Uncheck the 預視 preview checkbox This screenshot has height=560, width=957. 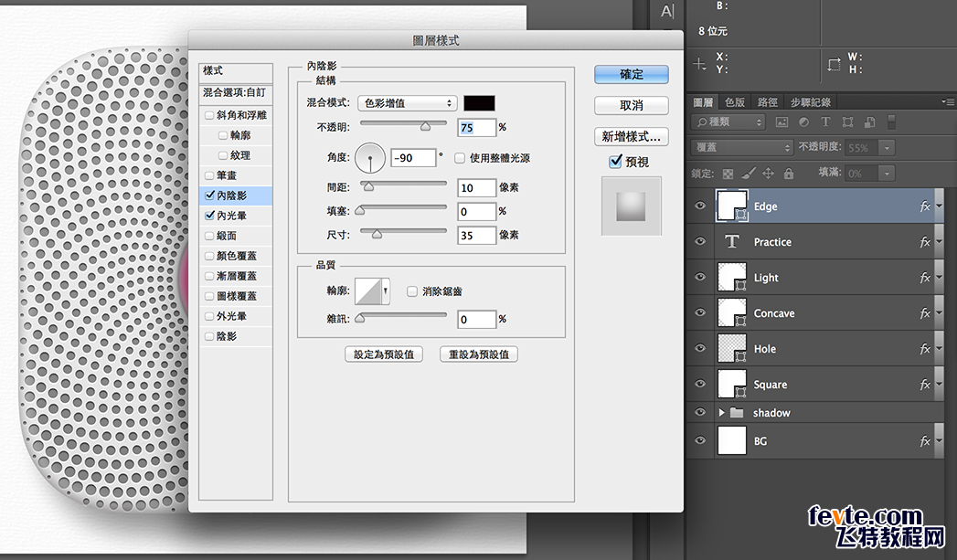(x=615, y=162)
